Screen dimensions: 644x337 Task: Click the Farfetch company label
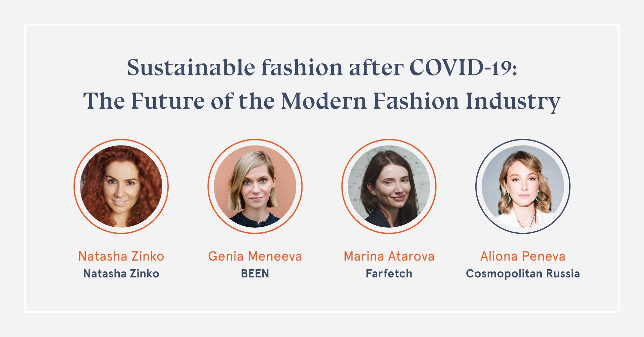(x=389, y=274)
